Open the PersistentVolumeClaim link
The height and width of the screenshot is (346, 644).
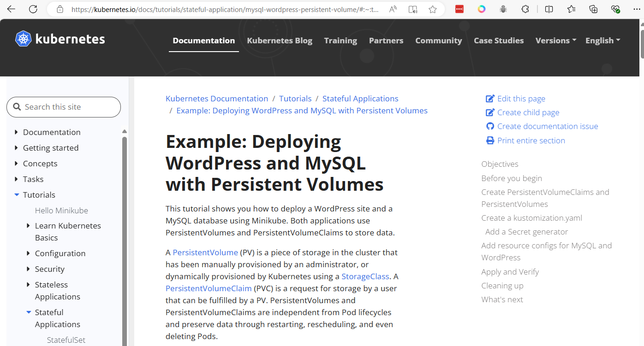click(209, 288)
